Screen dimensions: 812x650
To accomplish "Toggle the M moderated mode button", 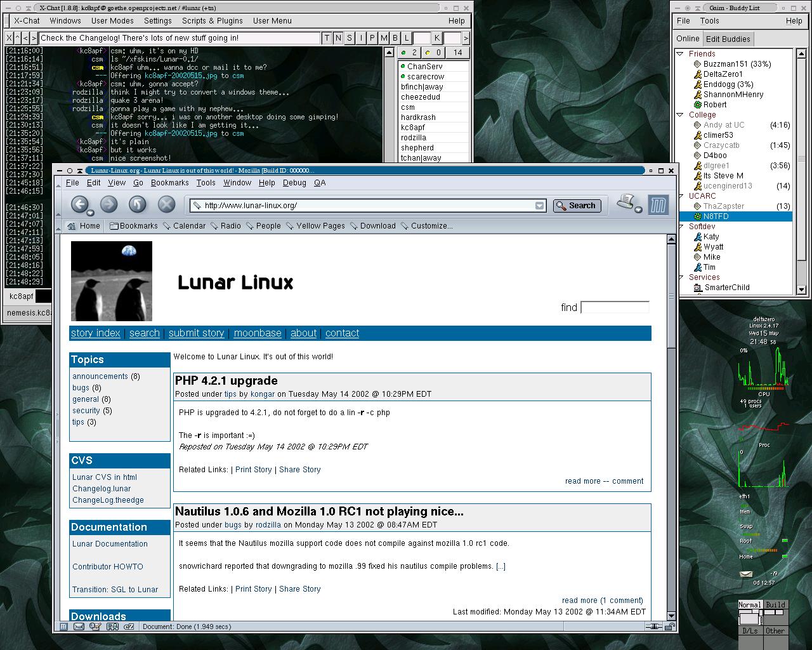I will 384,38.
